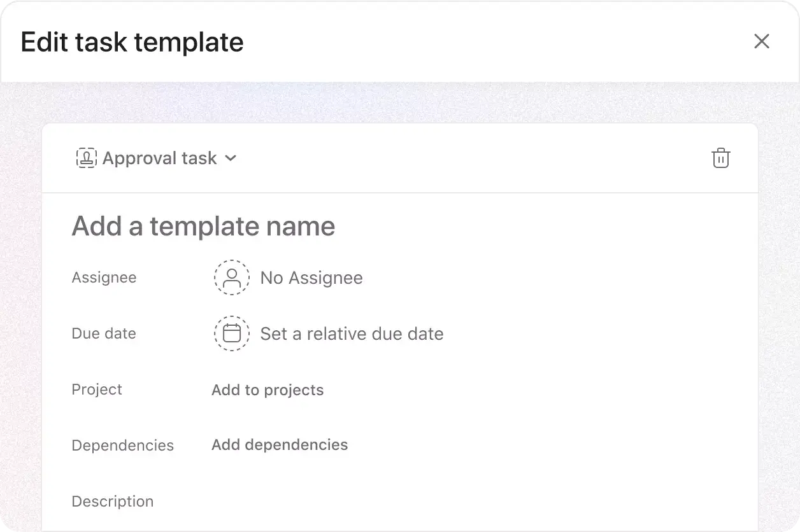
Task: Click into the template name field
Action: point(204,227)
